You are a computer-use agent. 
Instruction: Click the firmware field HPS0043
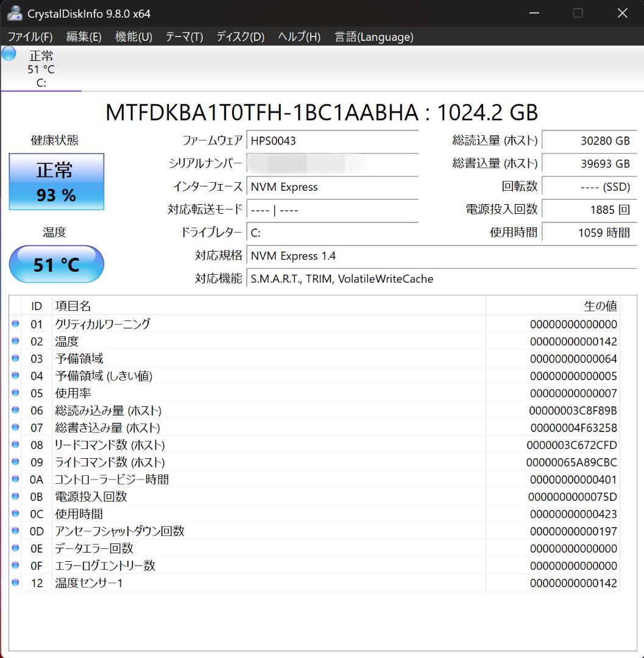pos(332,141)
